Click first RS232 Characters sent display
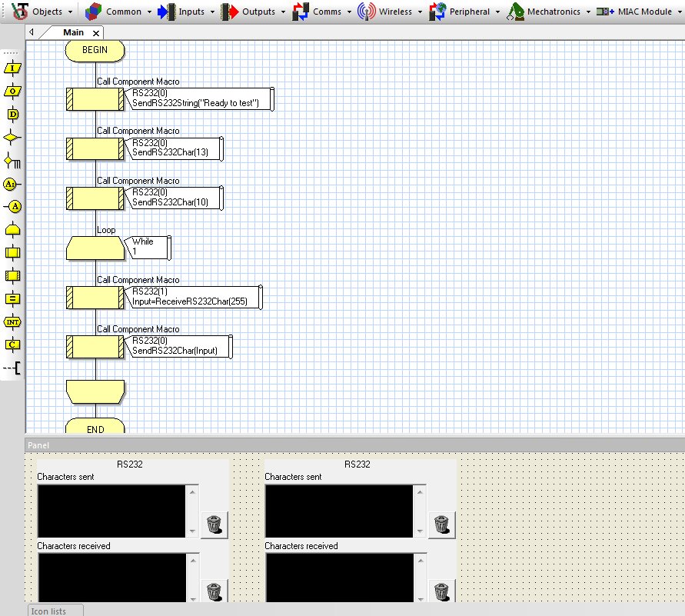This screenshot has height=616, width=685. [111, 511]
